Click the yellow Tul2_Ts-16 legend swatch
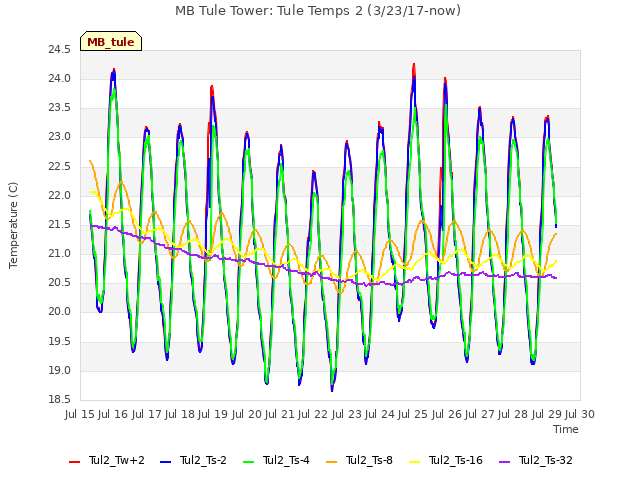The height and width of the screenshot is (480, 640). coord(415,462)
